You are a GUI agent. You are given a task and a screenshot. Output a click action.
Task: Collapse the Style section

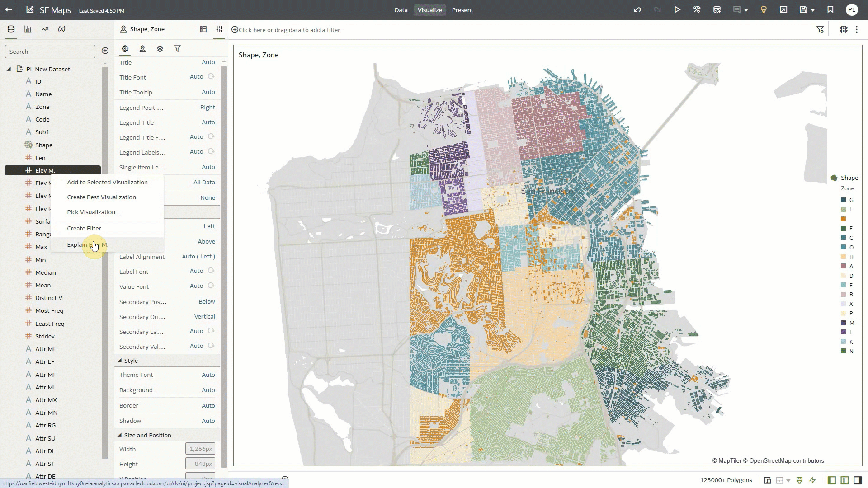tap(120, 361)
